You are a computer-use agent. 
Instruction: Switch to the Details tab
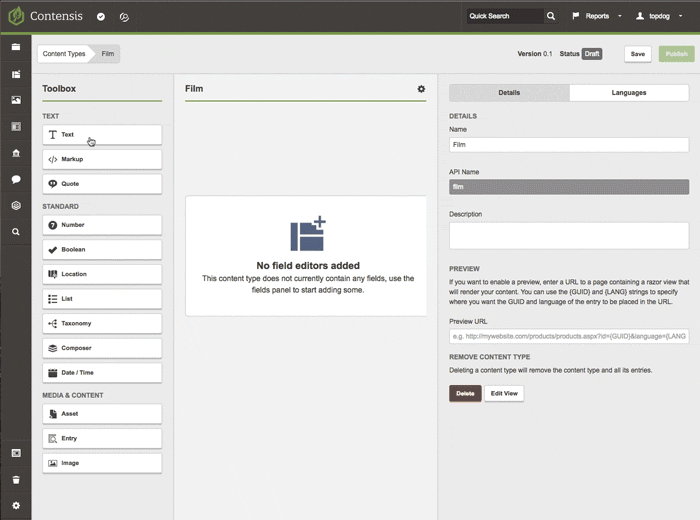509,92
